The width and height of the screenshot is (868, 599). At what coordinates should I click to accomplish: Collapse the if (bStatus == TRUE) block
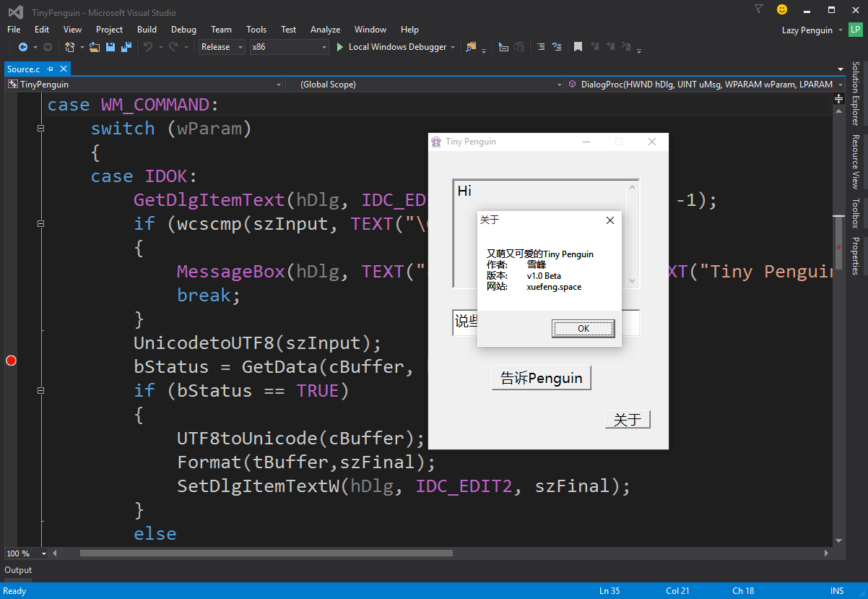[40, 391]
